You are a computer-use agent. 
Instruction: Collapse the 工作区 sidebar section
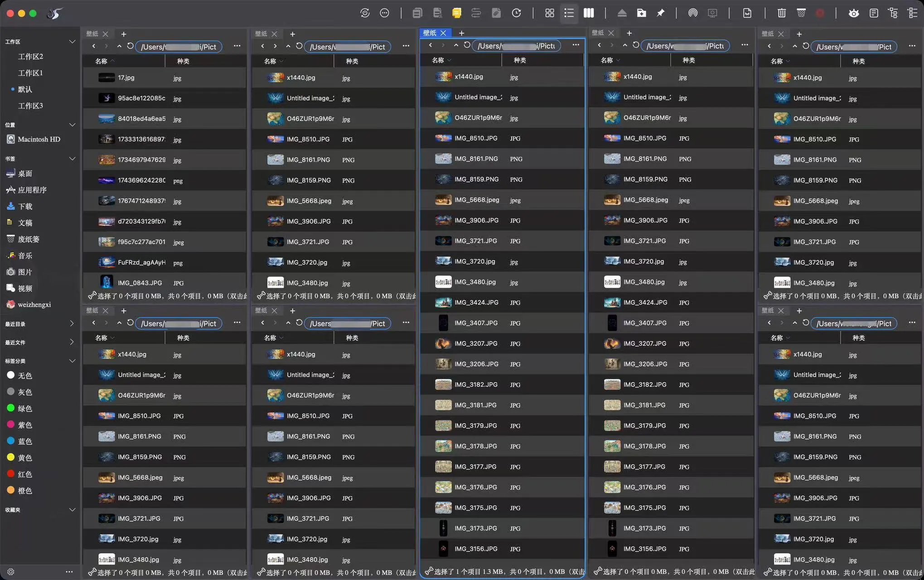click(72, 42)
